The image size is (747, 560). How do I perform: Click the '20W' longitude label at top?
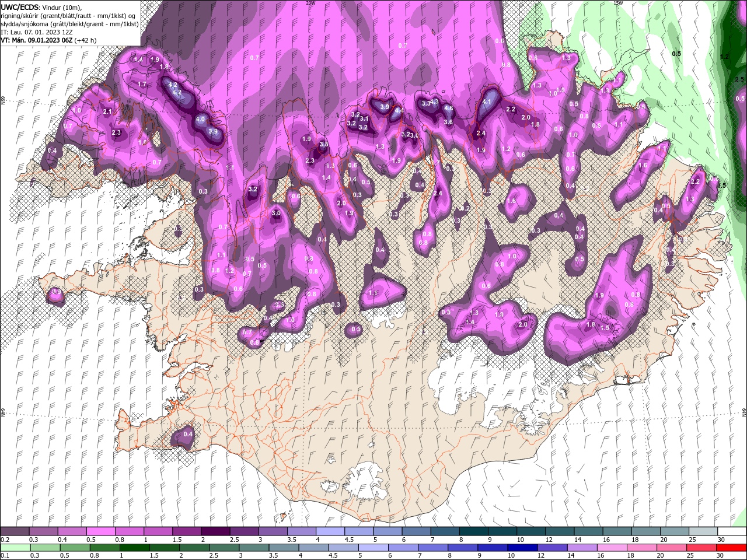pos(310,3)
